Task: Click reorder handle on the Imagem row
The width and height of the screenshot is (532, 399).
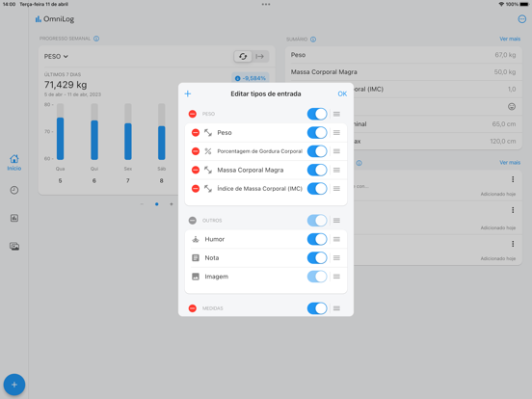Action: point(336,277)
